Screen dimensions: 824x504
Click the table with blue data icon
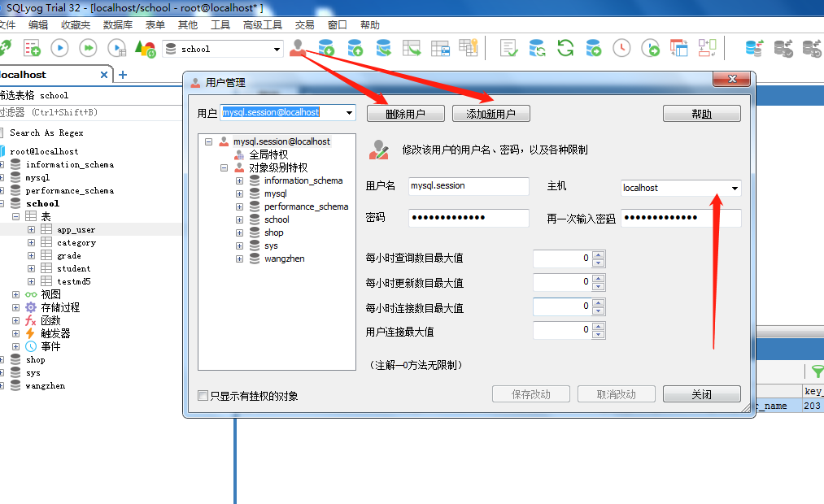(440, 48)
